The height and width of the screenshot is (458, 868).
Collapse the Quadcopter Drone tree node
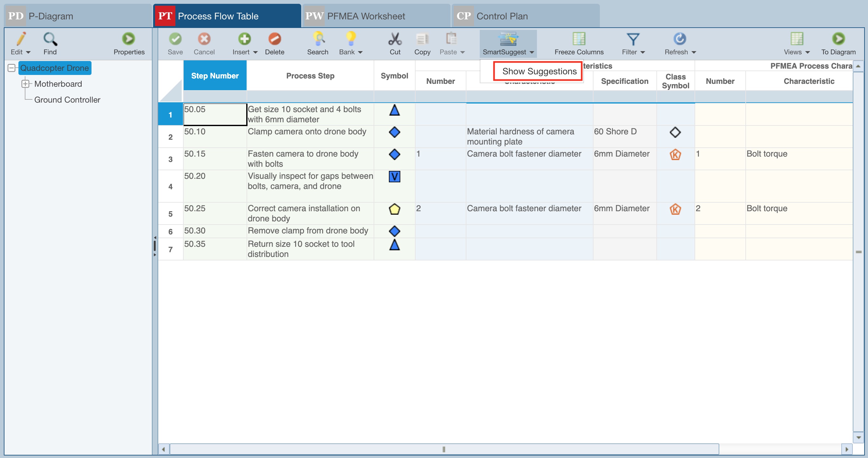click(11, 68)
